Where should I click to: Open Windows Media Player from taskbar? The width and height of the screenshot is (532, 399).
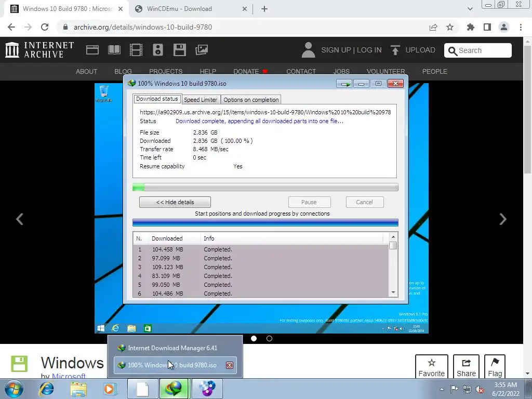coord(110,389)
